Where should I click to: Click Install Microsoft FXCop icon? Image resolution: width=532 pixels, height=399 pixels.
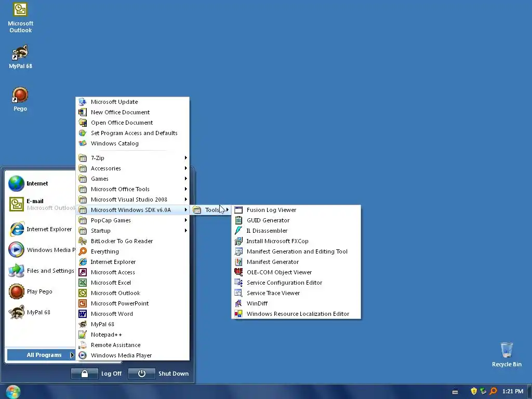coord(238,241)
